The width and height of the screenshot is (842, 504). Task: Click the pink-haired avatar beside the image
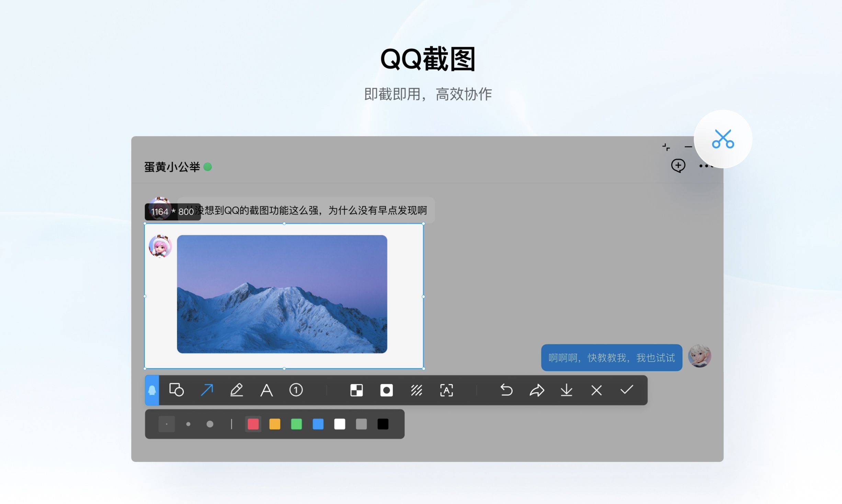(160, 246)
